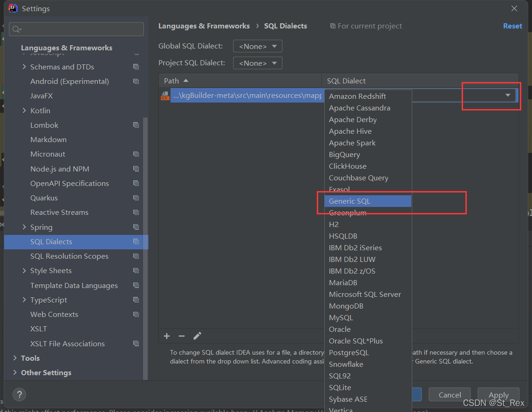The height and width of the screenshot is (412, 532).
Task: Focus the settings search field
Action: click(76, 29)
